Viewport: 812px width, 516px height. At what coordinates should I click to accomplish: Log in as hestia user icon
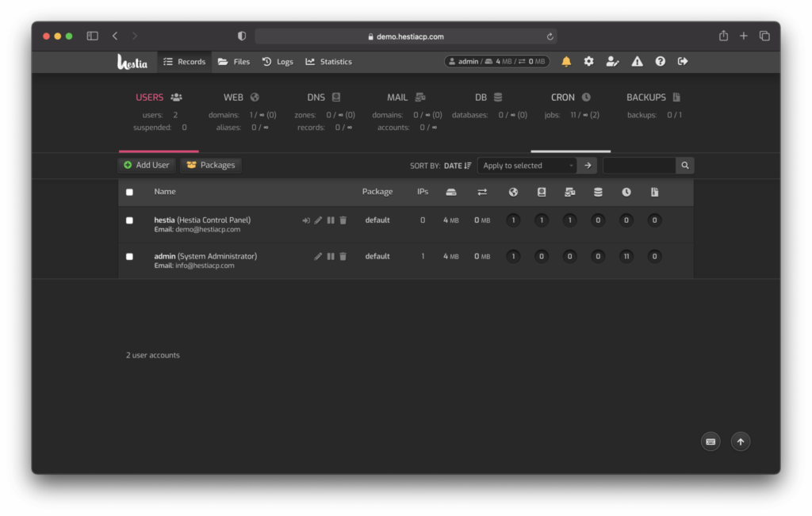(306, 220)
